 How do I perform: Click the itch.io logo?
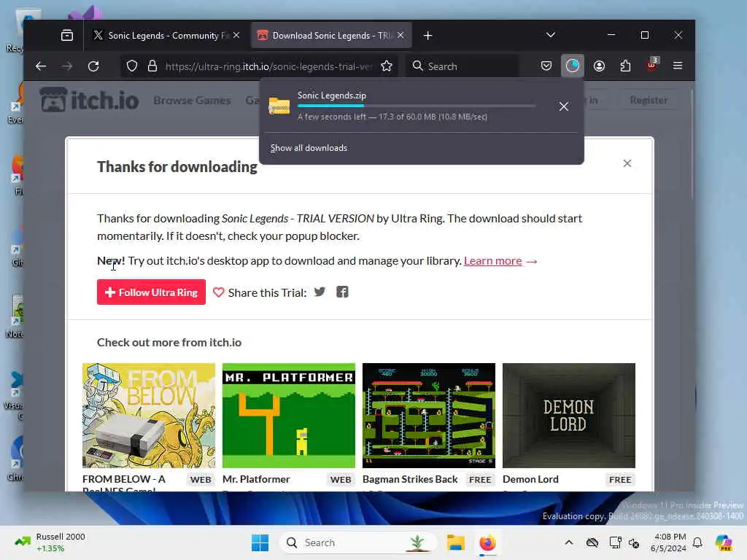coord(89,99)
